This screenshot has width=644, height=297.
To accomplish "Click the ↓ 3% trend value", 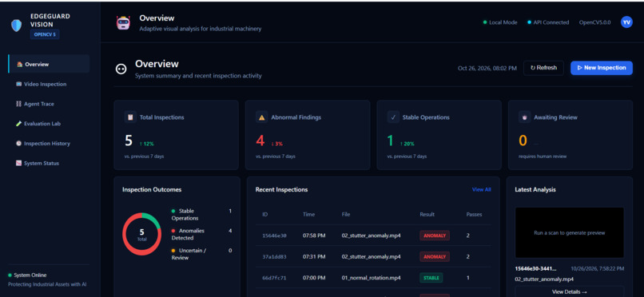I will tap(276, 144).
